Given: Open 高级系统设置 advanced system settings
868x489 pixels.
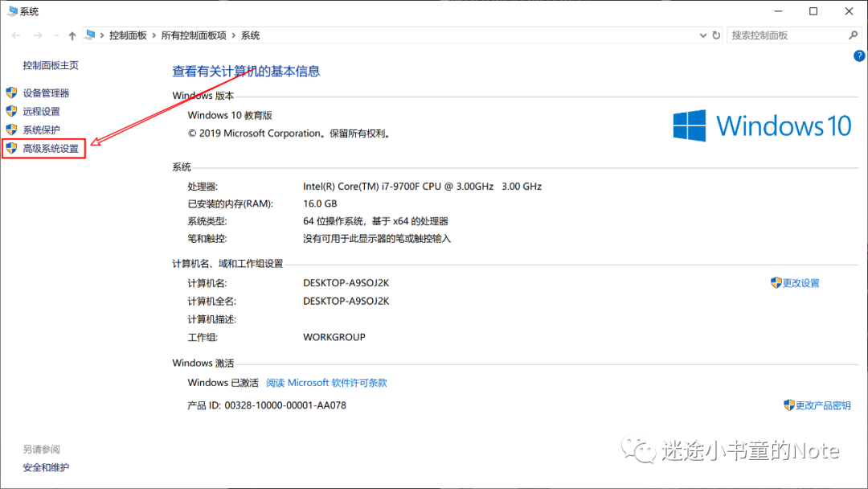Looking at the screenshot, I should 51,149.
